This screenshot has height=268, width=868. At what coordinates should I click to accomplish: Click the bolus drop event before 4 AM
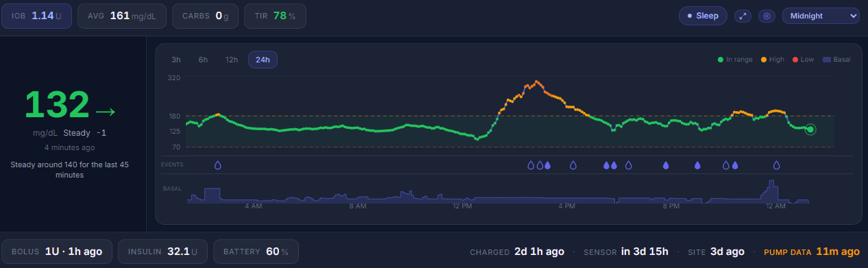218,165
